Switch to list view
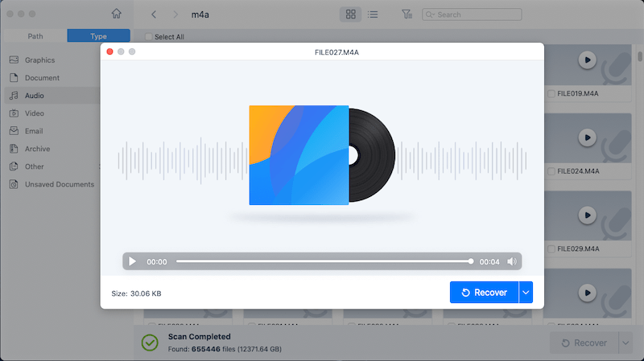The height and width of the screenshot is (361, 644). (x=373, y=14)
